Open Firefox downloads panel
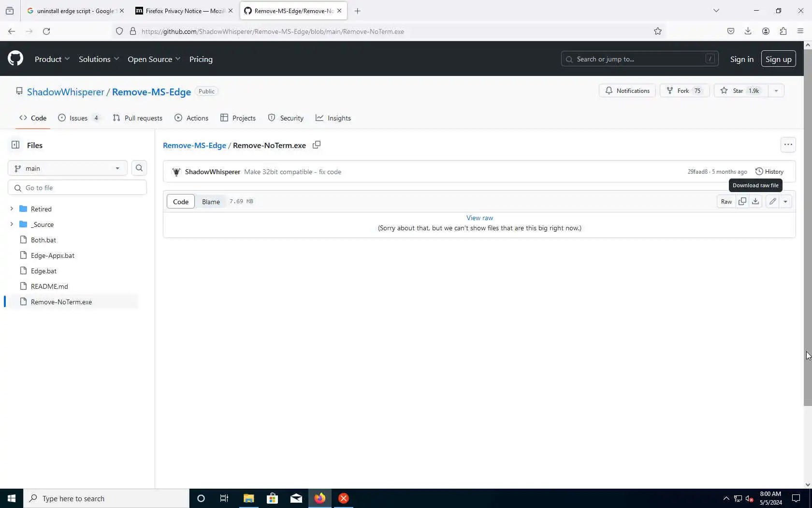 [x=748, y=31]
